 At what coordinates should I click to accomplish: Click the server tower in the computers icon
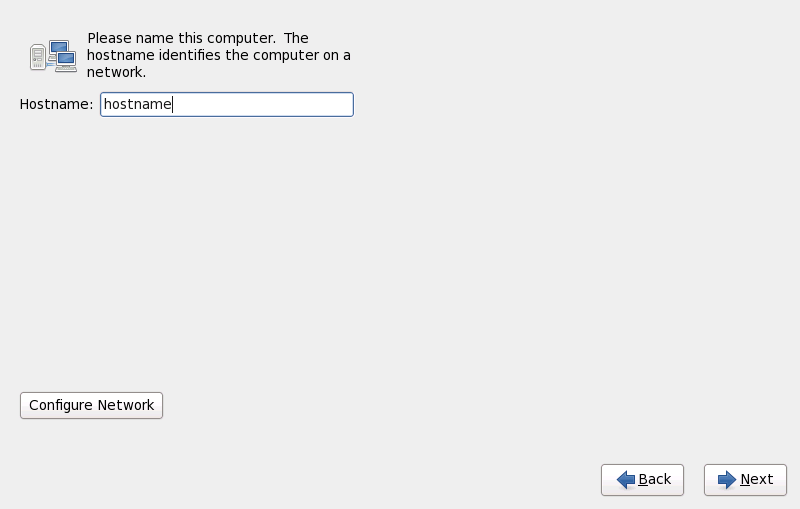38,58
